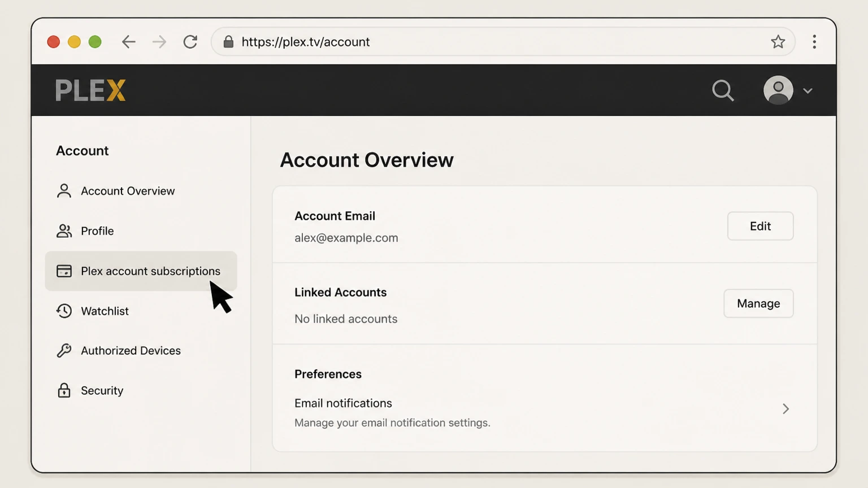Open the Account Overview sidebar item
The width and height of the screenshot is (868, 488).
[x=141, y=191]
